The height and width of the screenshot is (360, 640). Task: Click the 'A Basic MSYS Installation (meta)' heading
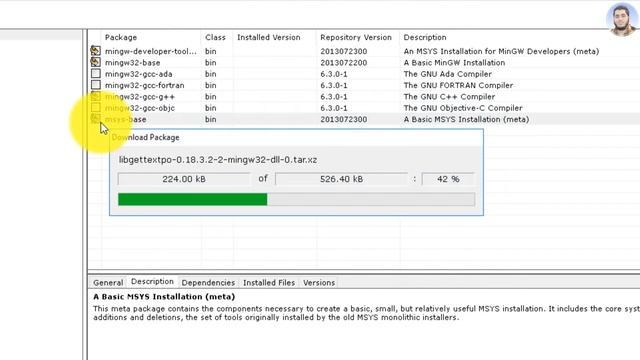point(164,296)
